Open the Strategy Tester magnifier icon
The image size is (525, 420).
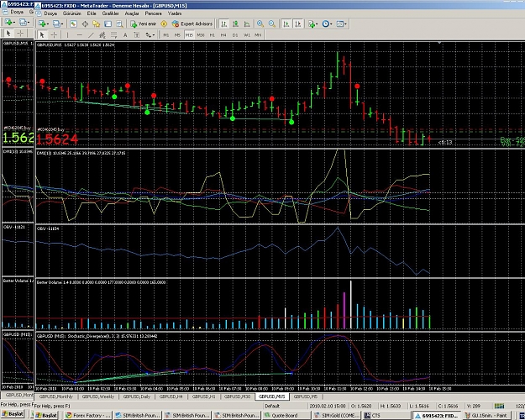[x=119, y=24]
